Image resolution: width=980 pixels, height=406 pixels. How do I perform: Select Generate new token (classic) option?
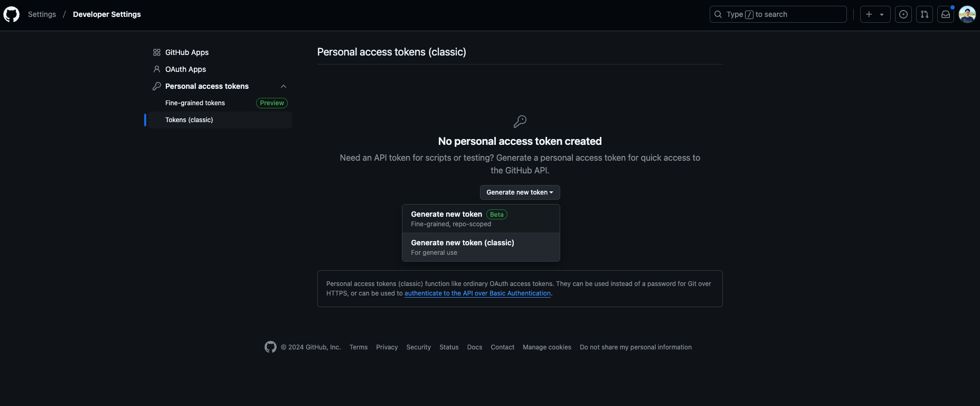click(x=481, y=247)
